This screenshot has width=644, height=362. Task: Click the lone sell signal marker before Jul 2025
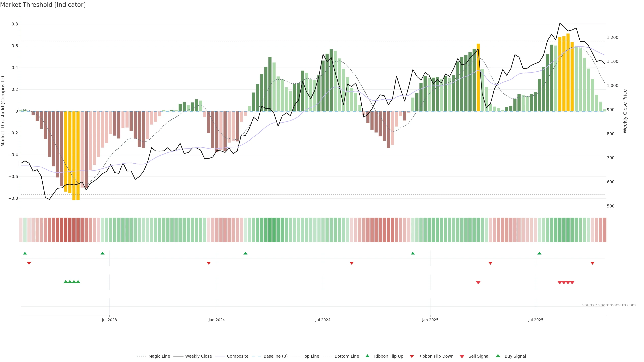478,283
